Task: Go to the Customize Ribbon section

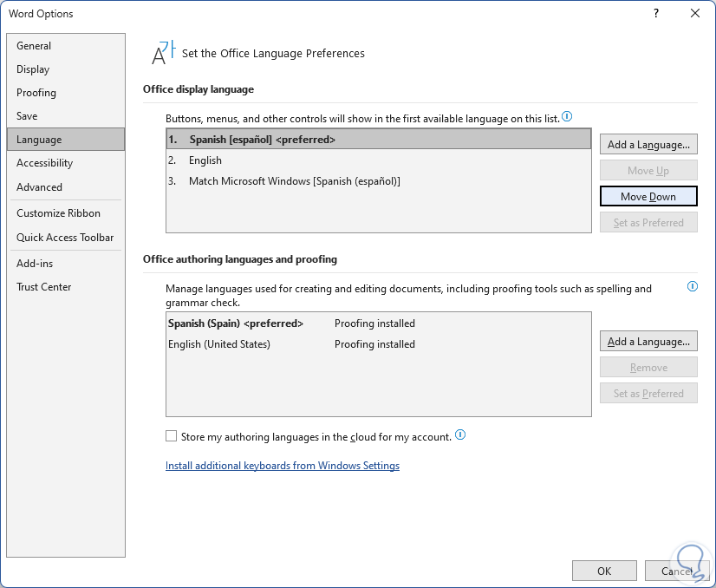Action: (x=58, y=213)
